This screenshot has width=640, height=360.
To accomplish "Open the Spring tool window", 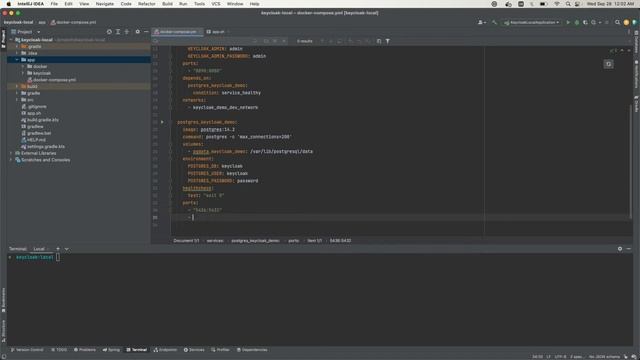I will [111, 350].
